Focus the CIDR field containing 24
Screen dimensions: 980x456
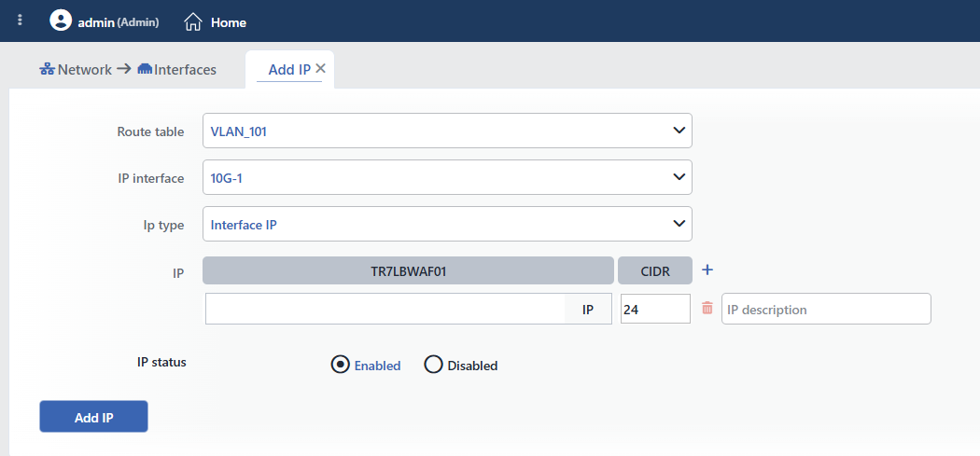[x=655, y=309]
